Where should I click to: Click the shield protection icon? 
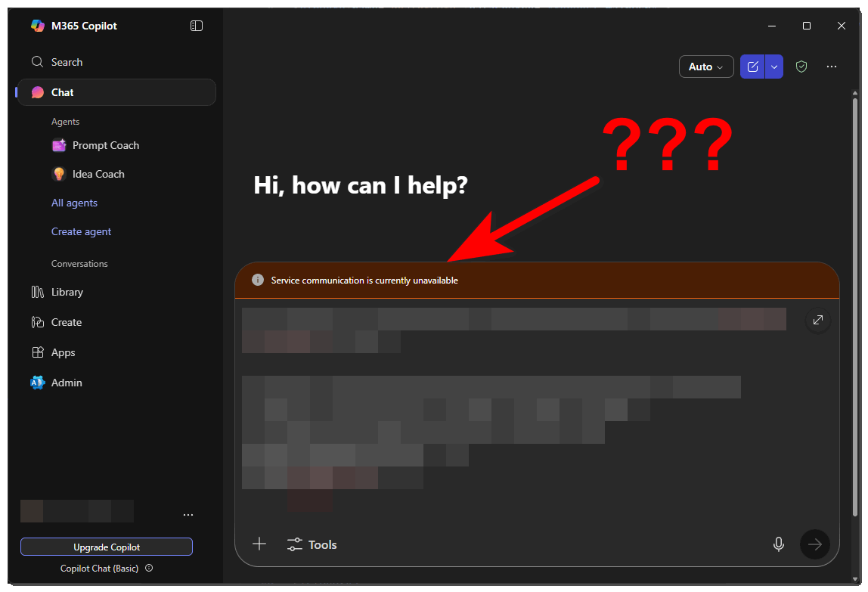(x=801, y=67)
